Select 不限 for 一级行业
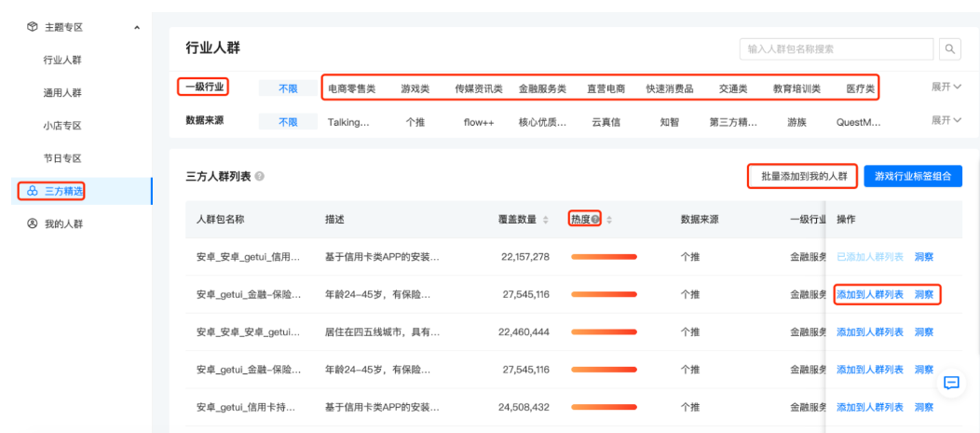 (x=288, y=88)
